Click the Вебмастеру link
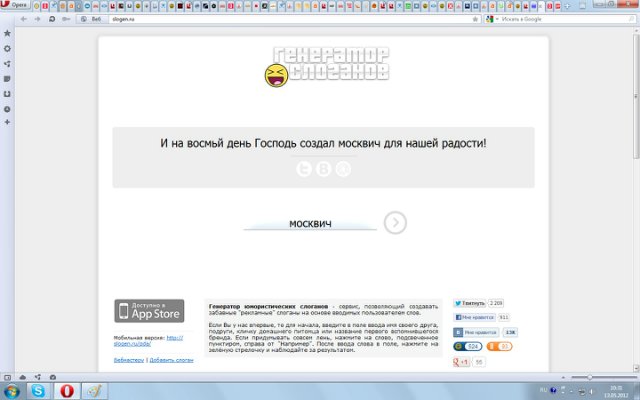The width and height of the screenshot is (640, 400). coord(128,358)
